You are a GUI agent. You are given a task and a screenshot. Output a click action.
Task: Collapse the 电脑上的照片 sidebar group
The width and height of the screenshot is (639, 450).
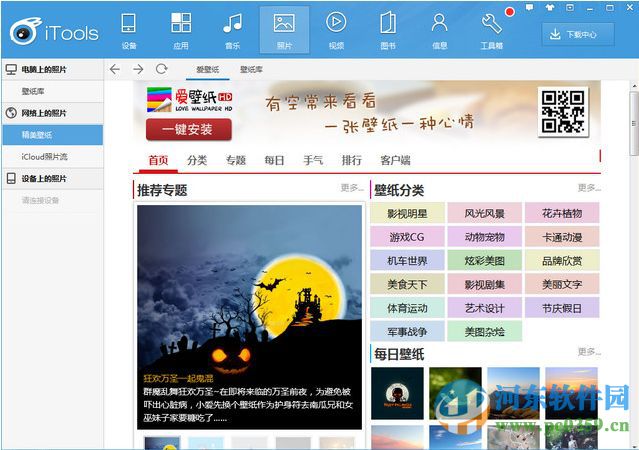point(52,69)
